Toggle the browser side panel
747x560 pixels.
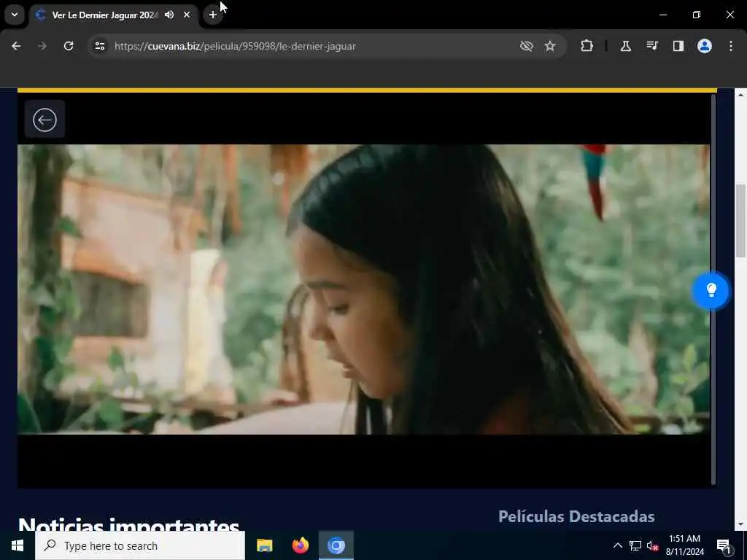pyautogui.click(x=678, y=46)
